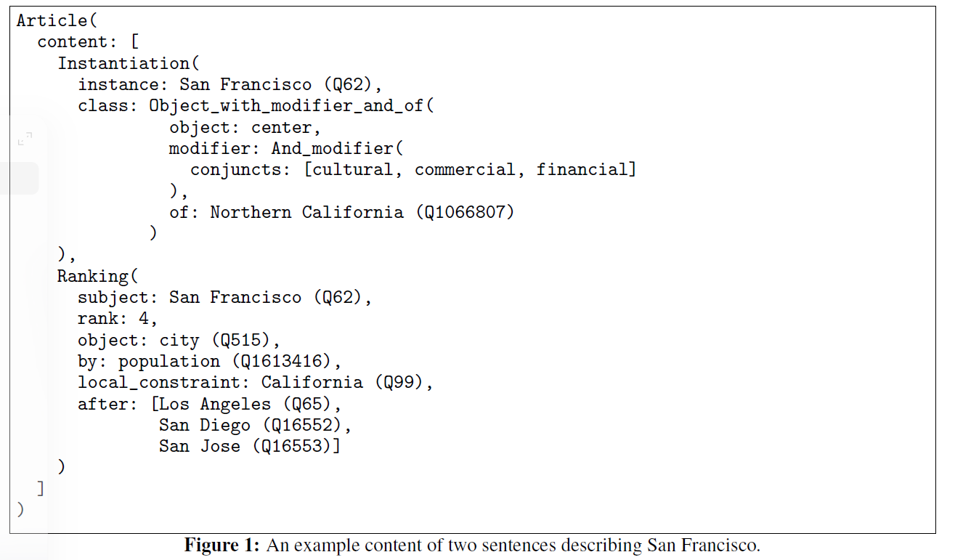Image resolution: width=963 pixels, height=560 pixels.
Task: Click the 'And_modifier(' text
Action: point(337,148)
